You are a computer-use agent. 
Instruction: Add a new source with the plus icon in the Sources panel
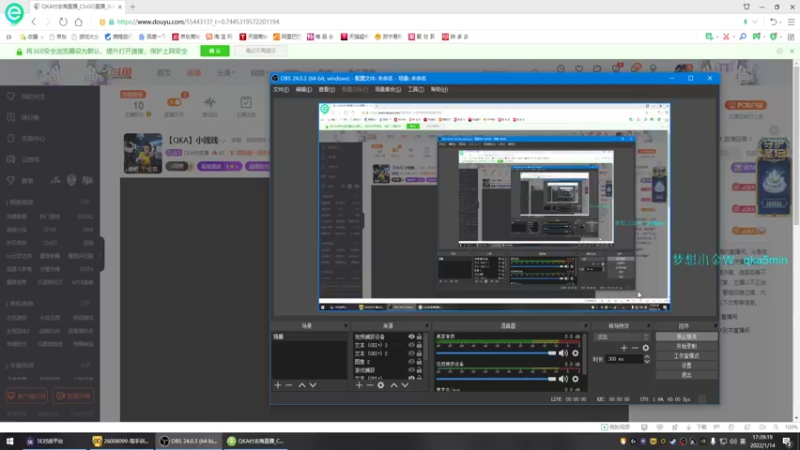point(359,385)
